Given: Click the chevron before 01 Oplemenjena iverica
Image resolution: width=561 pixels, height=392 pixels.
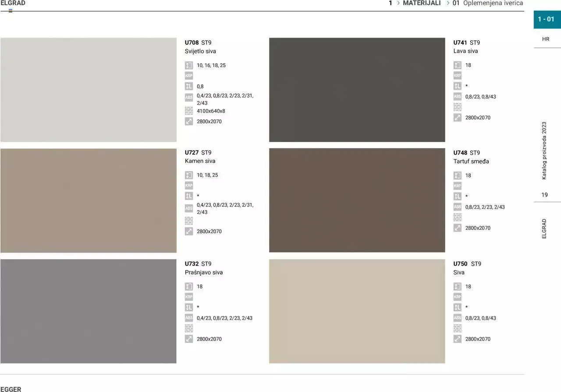Looking at the screenshot, I should click(x=448, y=3).
